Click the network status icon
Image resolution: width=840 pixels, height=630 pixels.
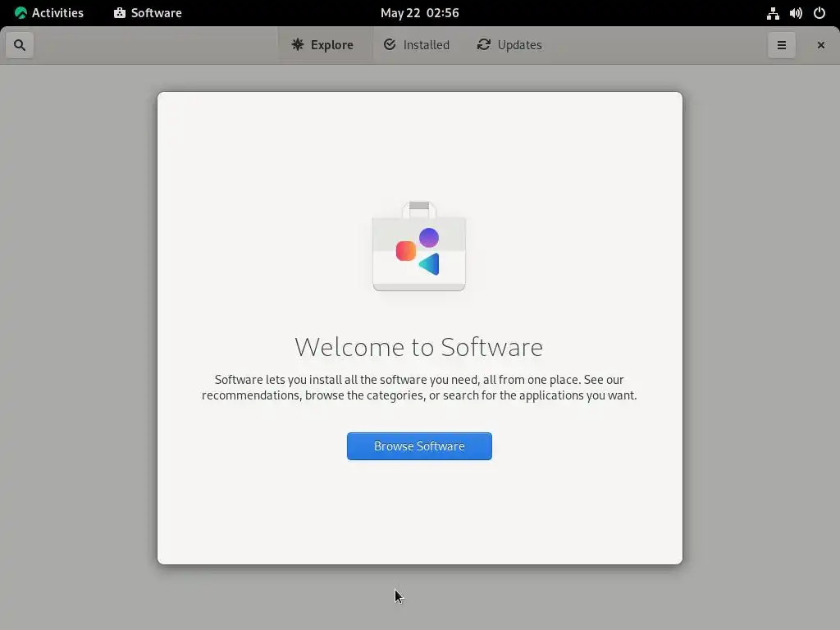773,13
